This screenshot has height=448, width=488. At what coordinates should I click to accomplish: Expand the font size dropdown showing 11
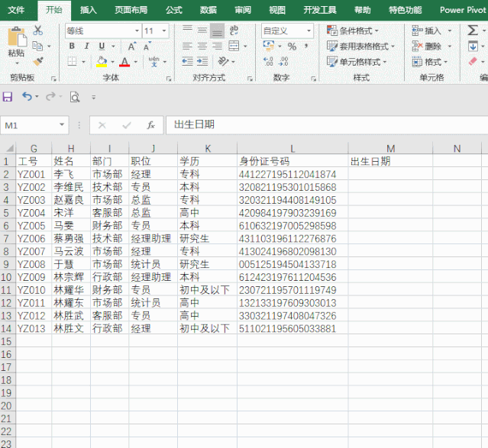(168, 31)
